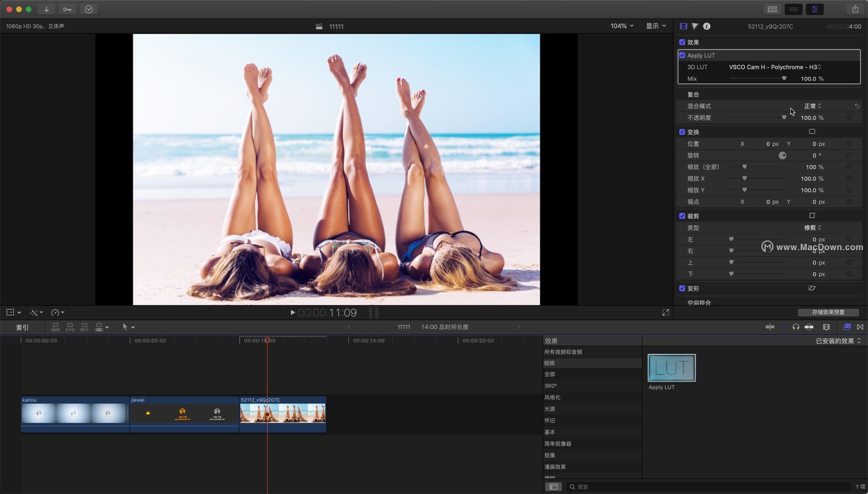Disable all 效果 effects checkbox
Screen dimensions: 868x494
(682, 42)
